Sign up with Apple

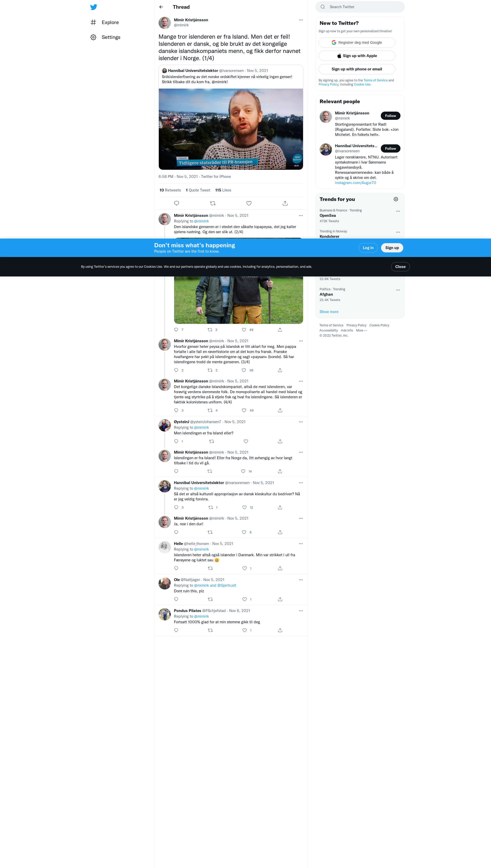point(357,56)
